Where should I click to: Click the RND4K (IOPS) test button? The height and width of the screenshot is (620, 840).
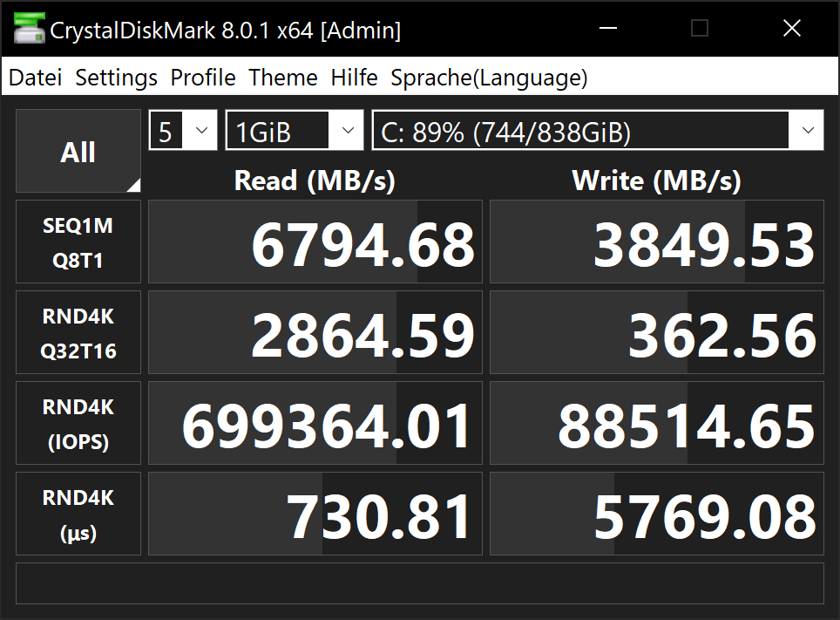pos(78,423)
